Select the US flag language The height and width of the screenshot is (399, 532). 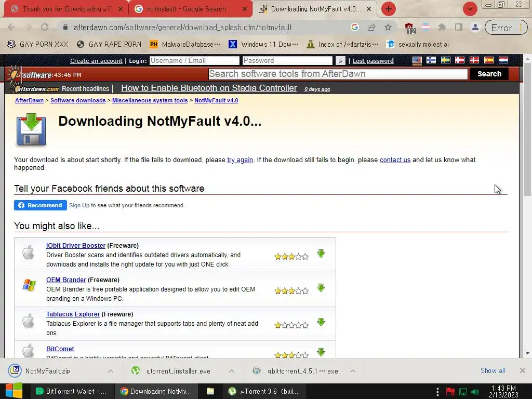417,60
